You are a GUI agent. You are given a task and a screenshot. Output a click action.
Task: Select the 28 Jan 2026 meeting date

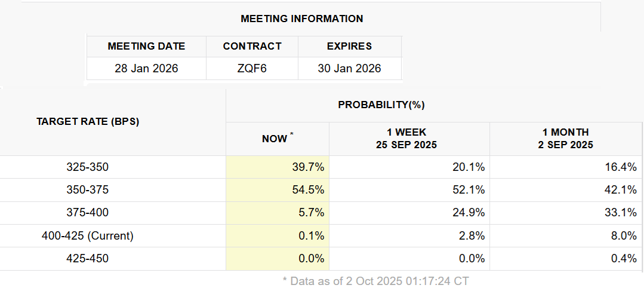tap(146, 68)
